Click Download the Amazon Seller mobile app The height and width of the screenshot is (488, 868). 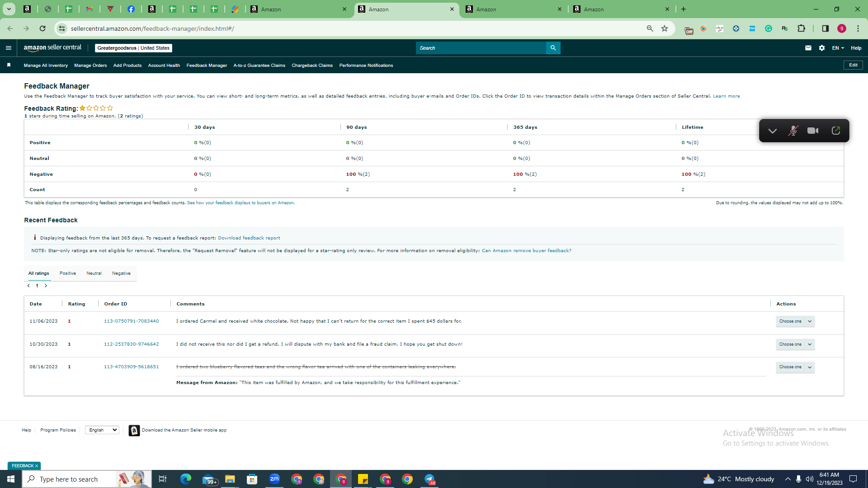coord(184,430)
